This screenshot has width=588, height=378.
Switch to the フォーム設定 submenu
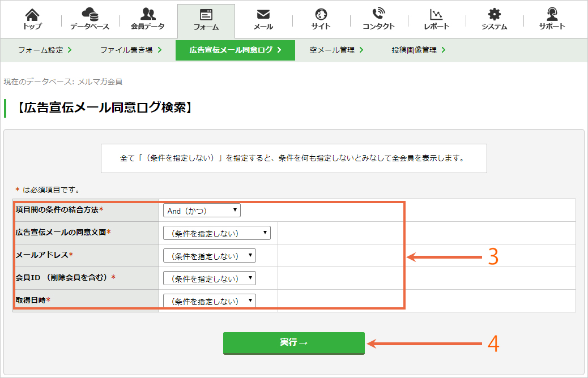pos(45,50)
